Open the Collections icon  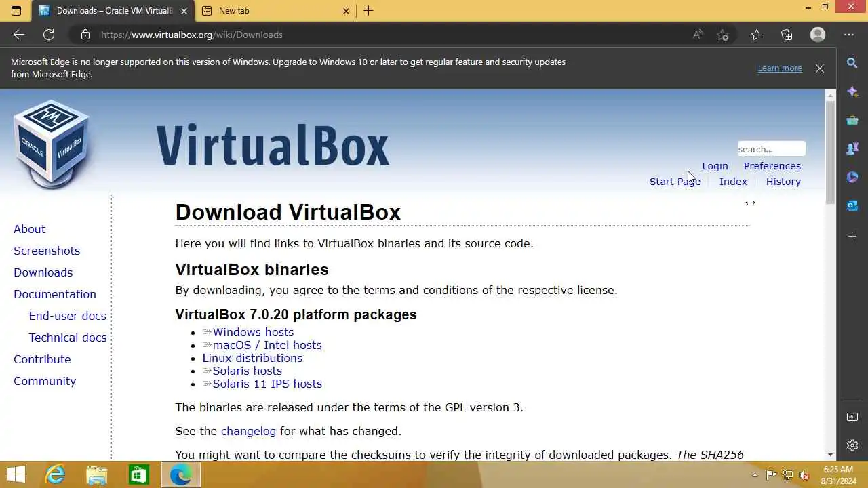pyautogui.click(x=787, y=35)
